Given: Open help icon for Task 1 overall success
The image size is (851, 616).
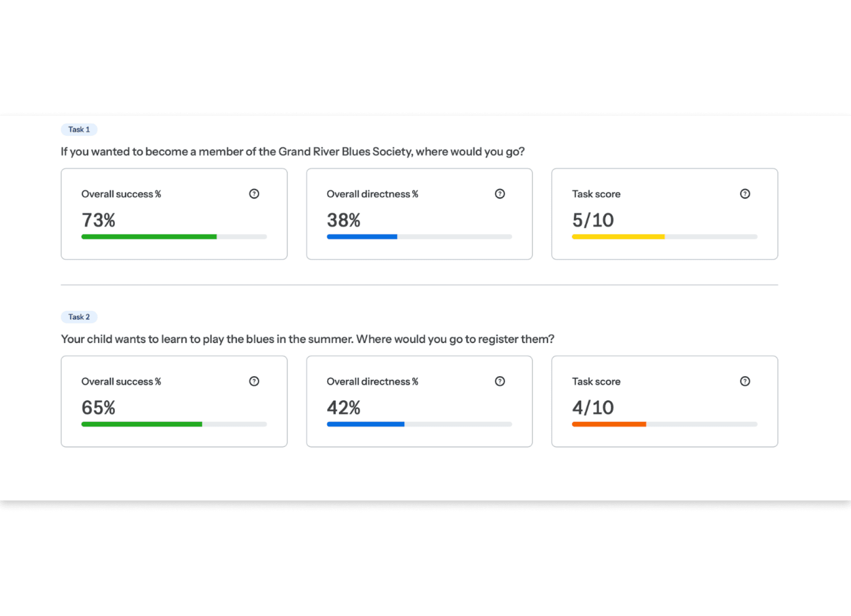Looking at the screenshot, I should coord(254,194).
